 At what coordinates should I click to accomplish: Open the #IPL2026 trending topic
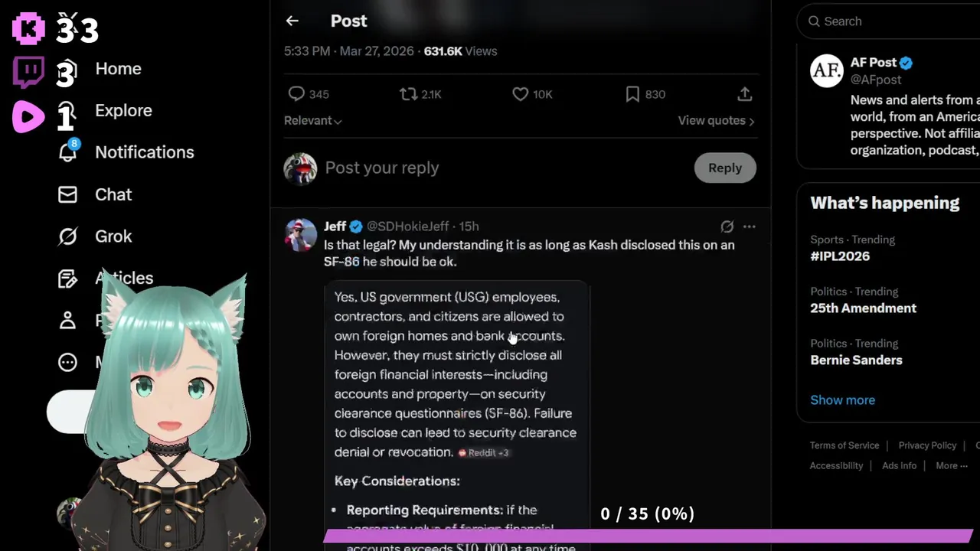click(840, 256)
